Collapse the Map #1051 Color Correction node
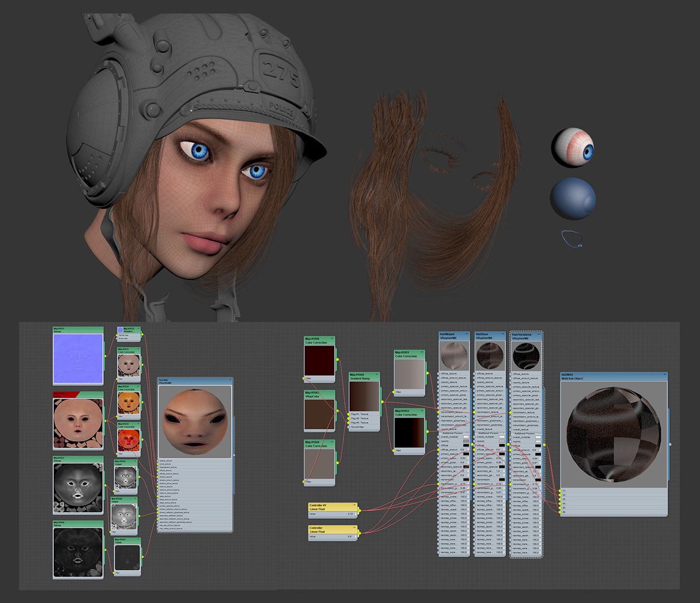 (422, 352)
